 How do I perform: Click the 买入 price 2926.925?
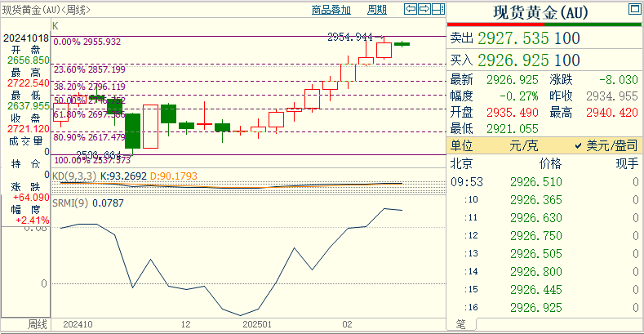pyautogui.click(x=513, y=60)
